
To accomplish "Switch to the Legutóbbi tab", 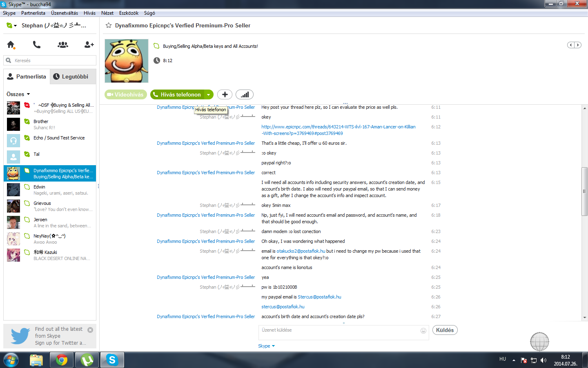I will pyautogui.click(x=73, y=76).
